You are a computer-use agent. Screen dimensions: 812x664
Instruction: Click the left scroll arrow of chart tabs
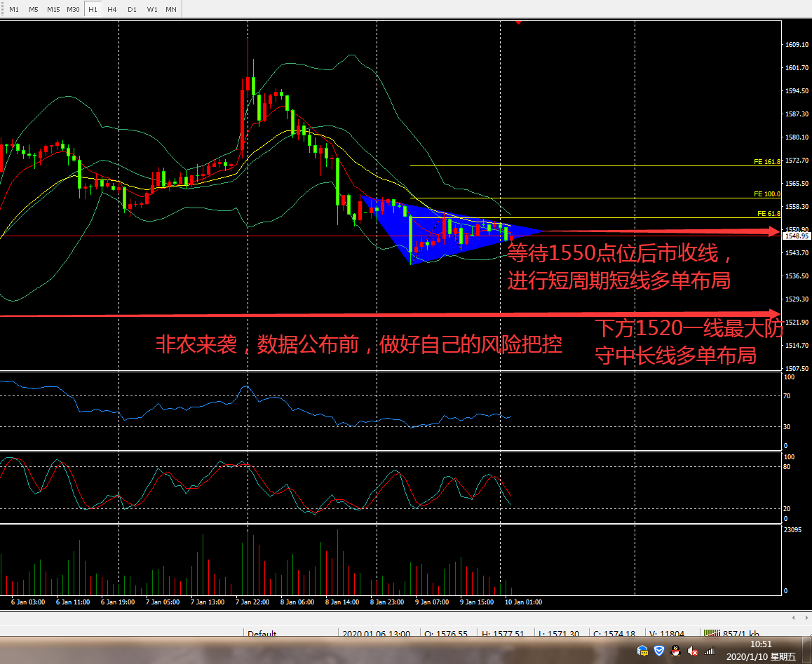[x=794, y=618]
